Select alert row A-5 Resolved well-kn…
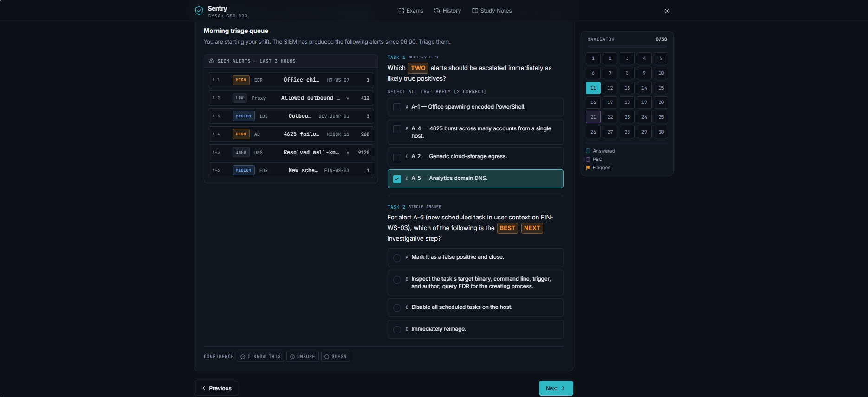Viewport: 868px width, 397px height. click(291, 153)
